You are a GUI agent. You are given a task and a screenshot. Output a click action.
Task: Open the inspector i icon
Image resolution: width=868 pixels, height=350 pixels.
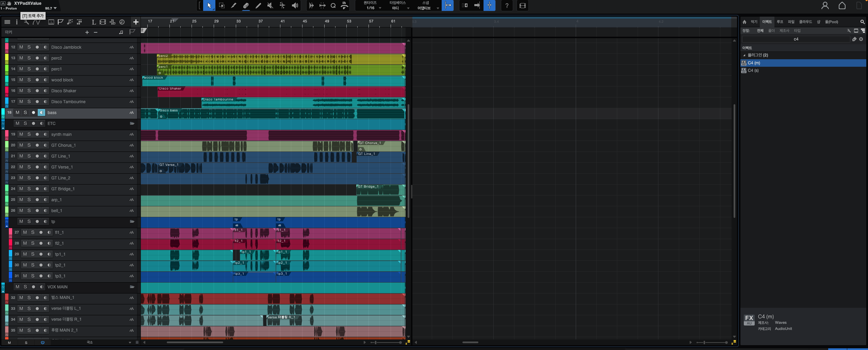pyautogui.click(x=16, y=22)
